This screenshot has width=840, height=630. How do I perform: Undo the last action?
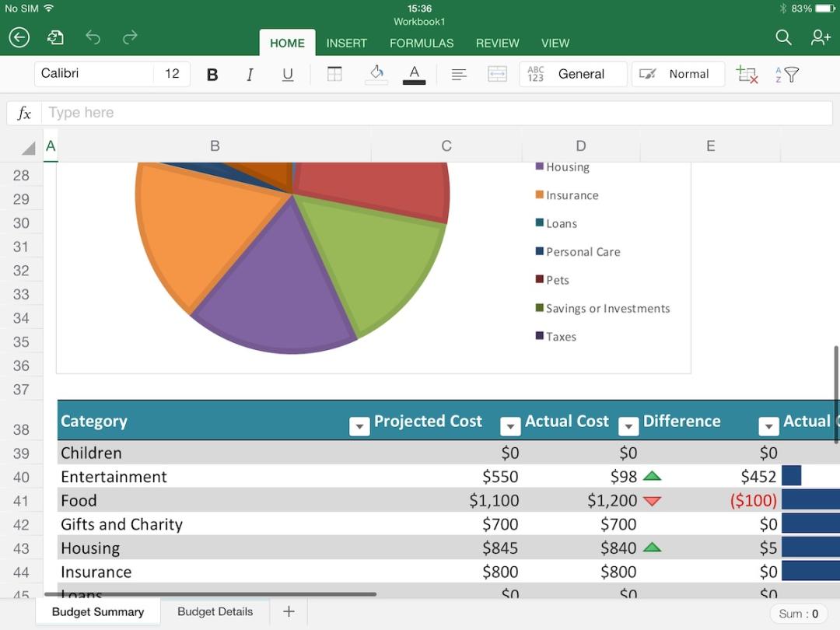point(93,37)
